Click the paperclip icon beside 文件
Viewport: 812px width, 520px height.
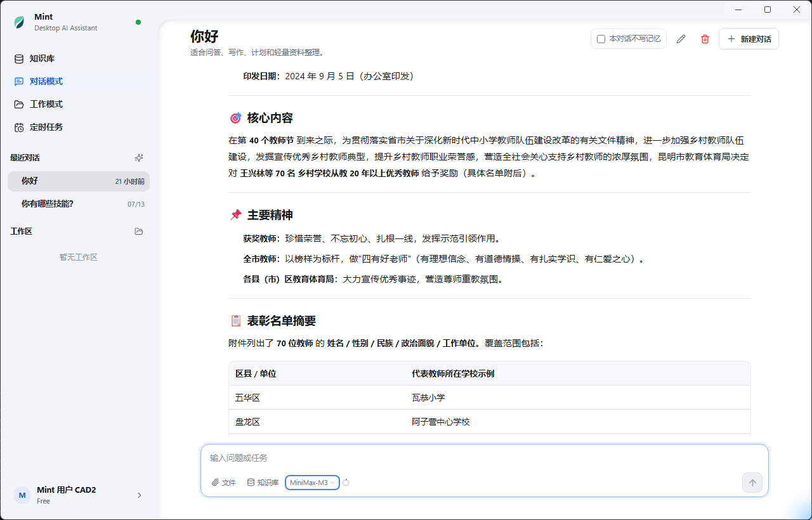click(215, 483)
